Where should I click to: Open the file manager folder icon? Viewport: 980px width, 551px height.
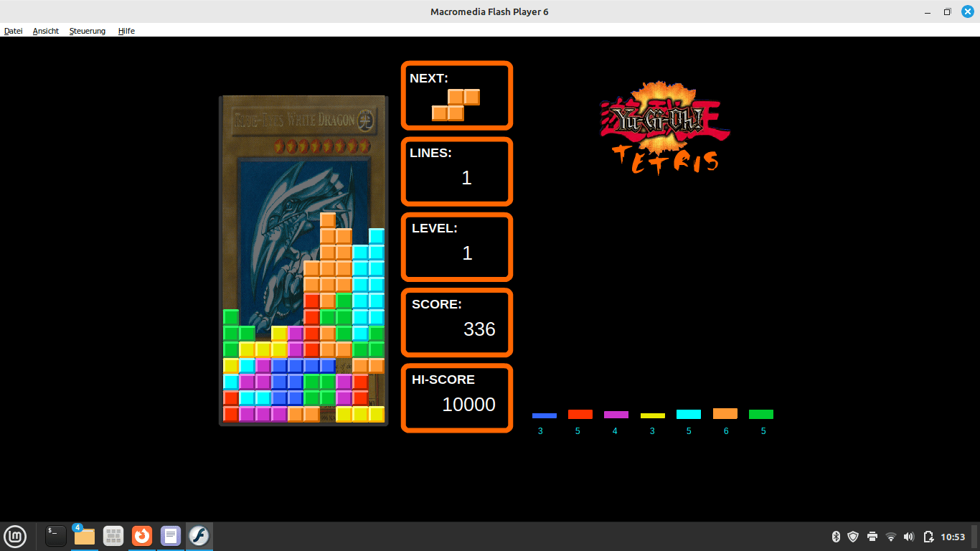[x=85, y=536]
